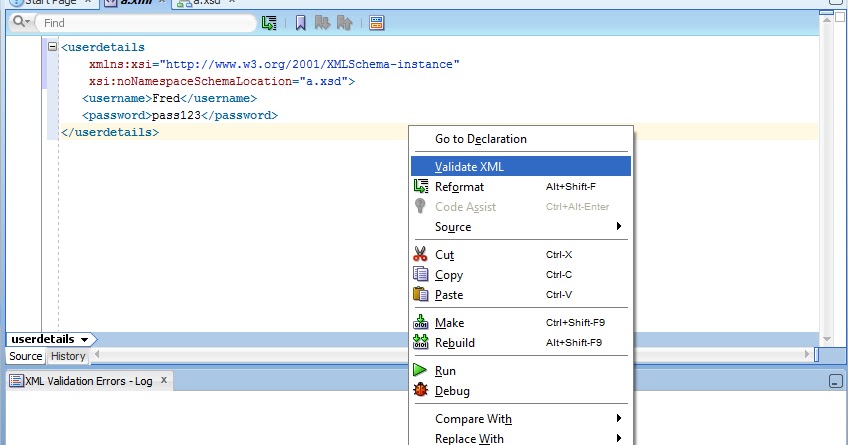Open the Compare With submenu
This screenshot has height=445, width=848.
[521, 419]
